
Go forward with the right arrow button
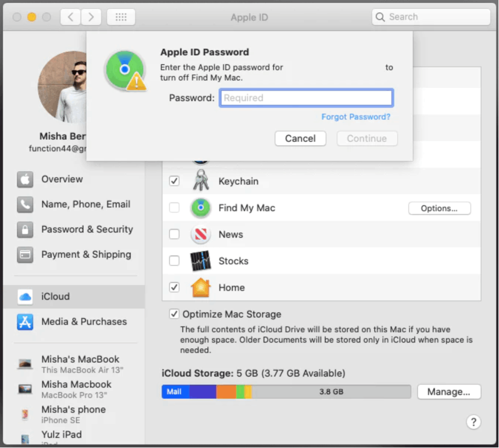tap(91, 17)
